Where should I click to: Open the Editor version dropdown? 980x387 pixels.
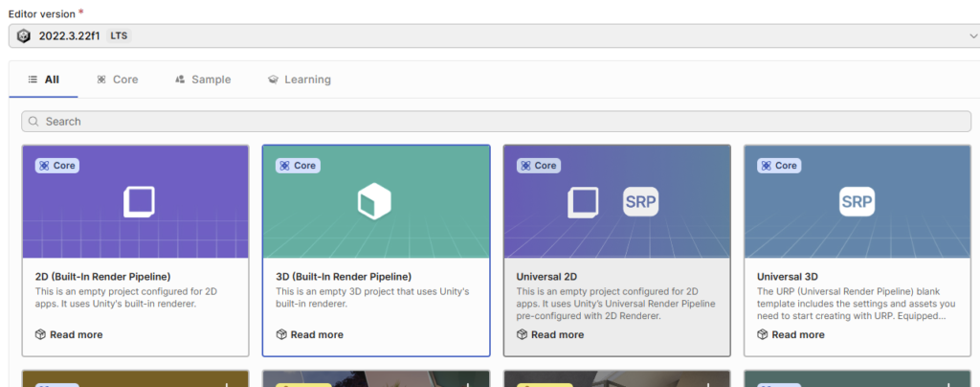[x=494, y=35]
